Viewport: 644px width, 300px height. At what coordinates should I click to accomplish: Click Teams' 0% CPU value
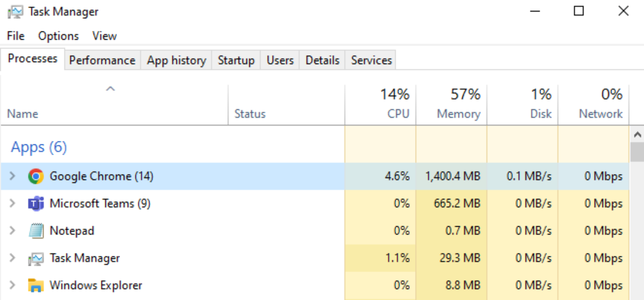[x=402, y=203]
